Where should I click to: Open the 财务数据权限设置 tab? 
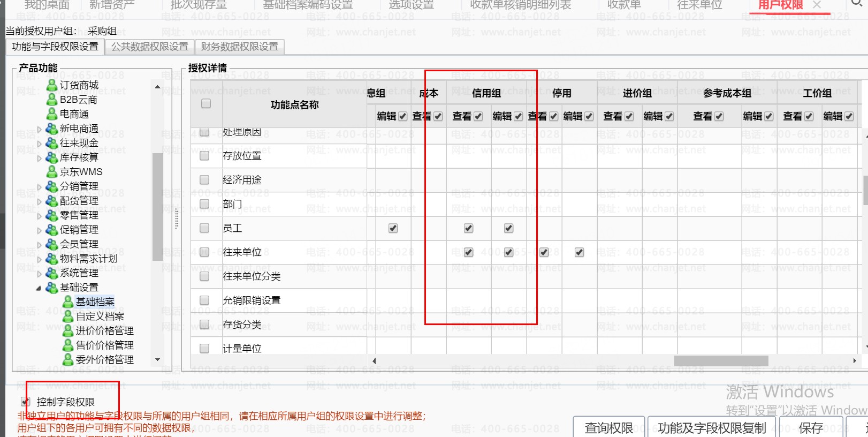pyautogui.click(x=239, y=47)
